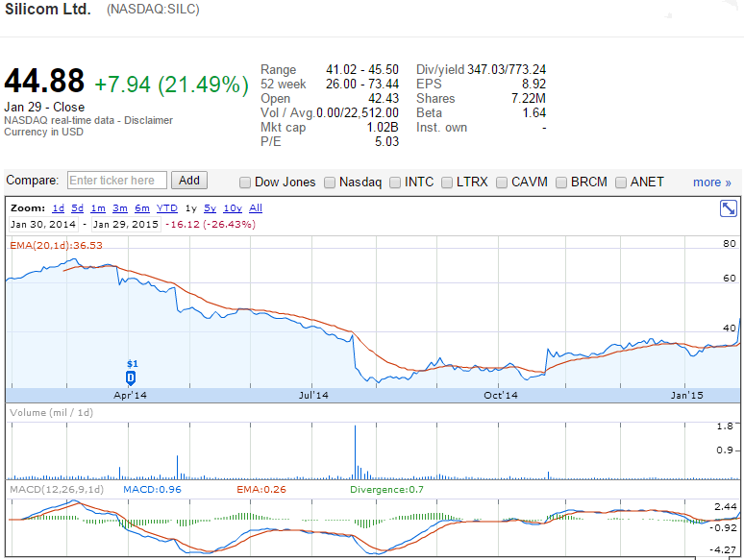744x560 pixels.
Task: Open more comparison options link
Action: click(x=711, y=183)
